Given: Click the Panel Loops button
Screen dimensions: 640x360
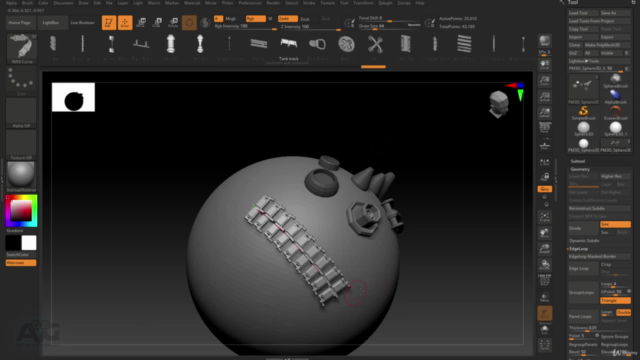Looking at the screenshot, I should [x=583, y=316].
